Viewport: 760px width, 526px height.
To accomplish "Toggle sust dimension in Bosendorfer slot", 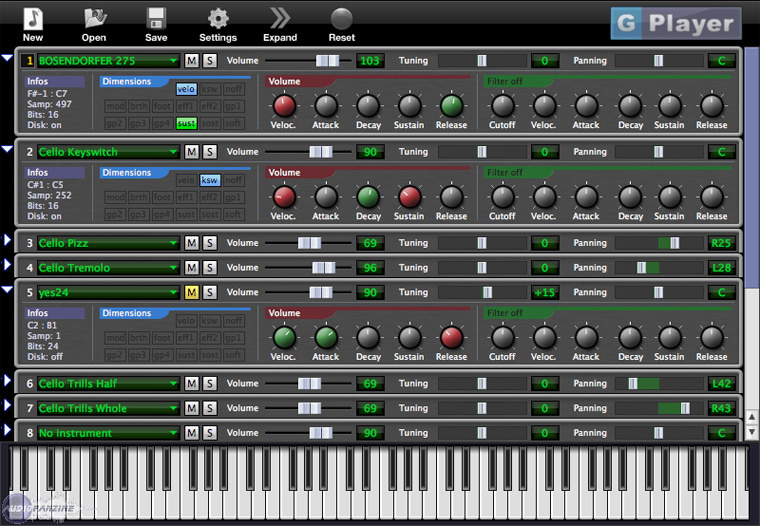I will point(186,124).
